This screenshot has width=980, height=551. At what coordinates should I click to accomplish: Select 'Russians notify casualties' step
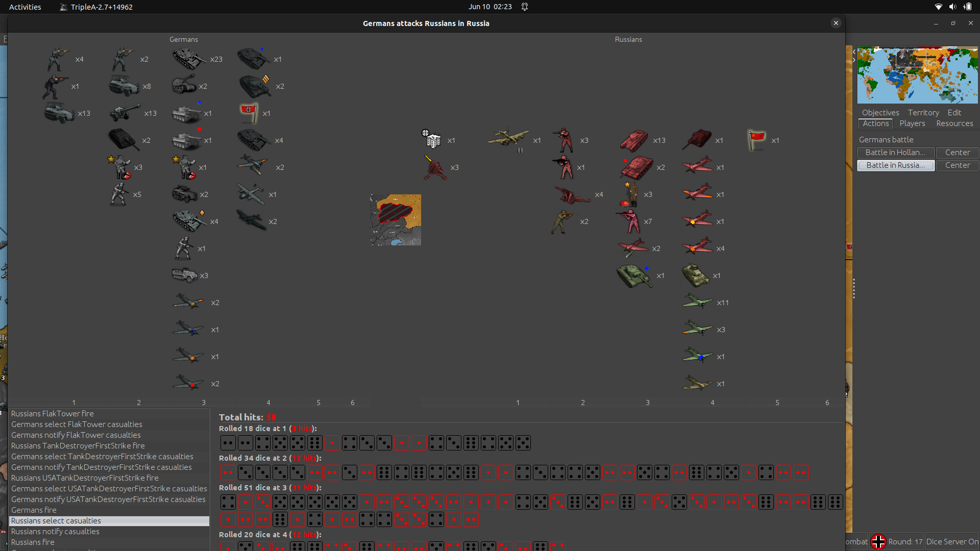coord(109,532)
